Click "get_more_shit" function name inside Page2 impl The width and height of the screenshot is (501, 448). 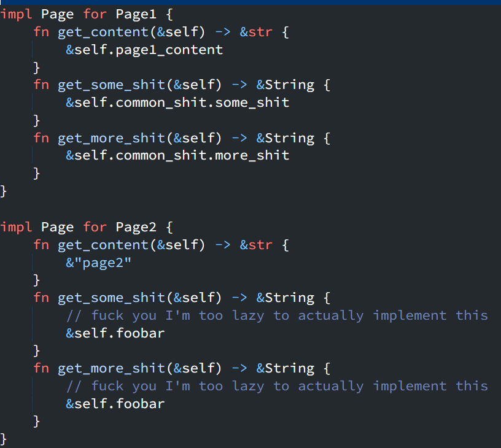click(x=111, y=368)
